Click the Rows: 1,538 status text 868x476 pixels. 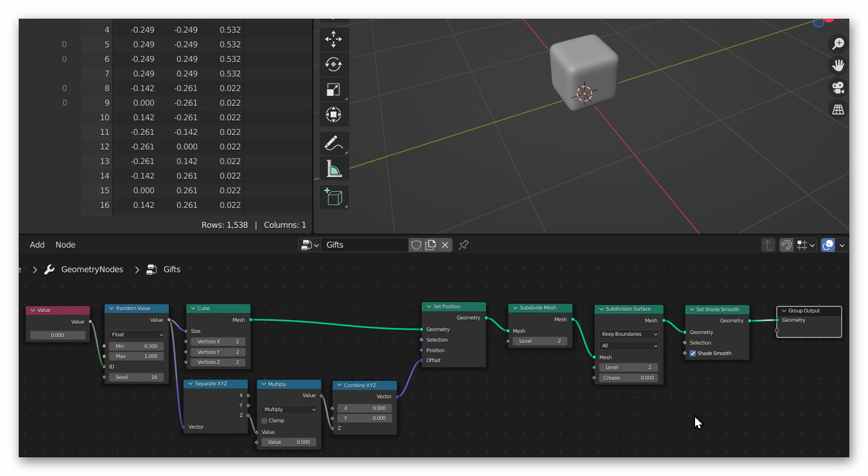224,225
